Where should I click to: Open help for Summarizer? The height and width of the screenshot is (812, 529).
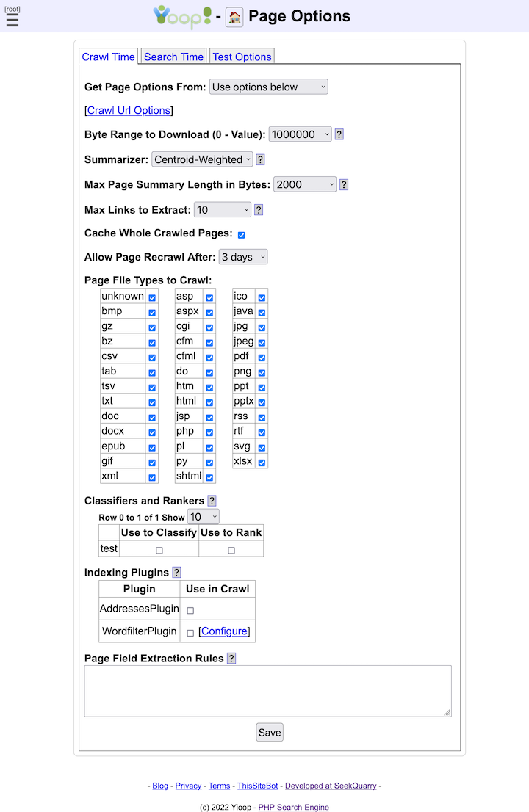(x=261, y=159)
